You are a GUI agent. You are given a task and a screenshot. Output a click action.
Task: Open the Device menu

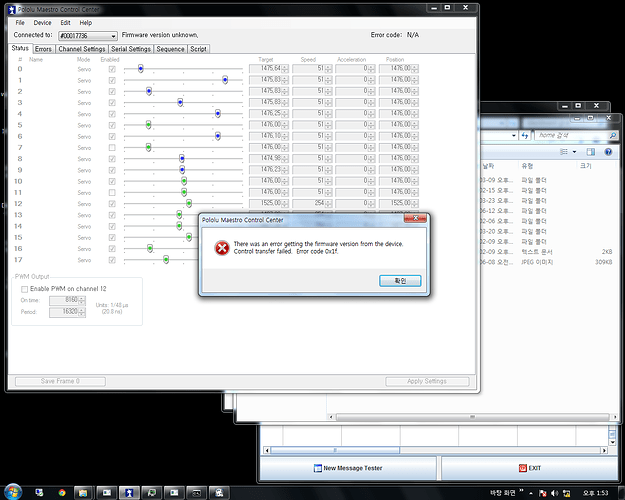[x=42, y=22]
